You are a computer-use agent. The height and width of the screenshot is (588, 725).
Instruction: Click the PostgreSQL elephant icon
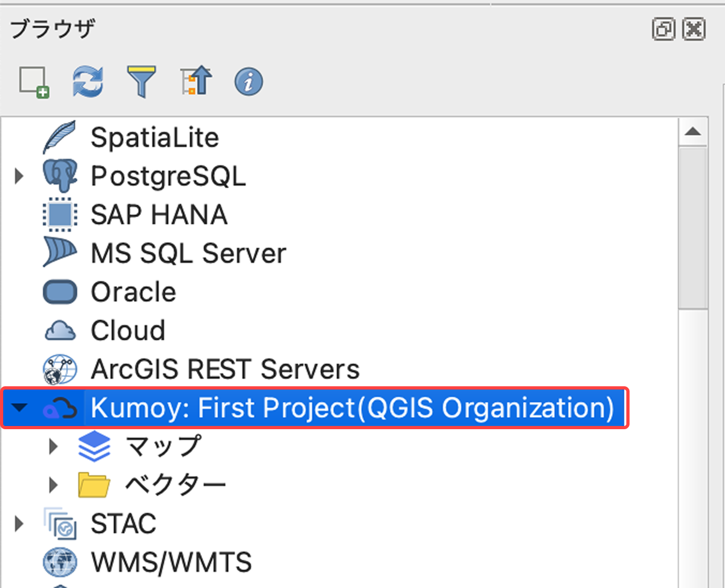pos(60,175)
